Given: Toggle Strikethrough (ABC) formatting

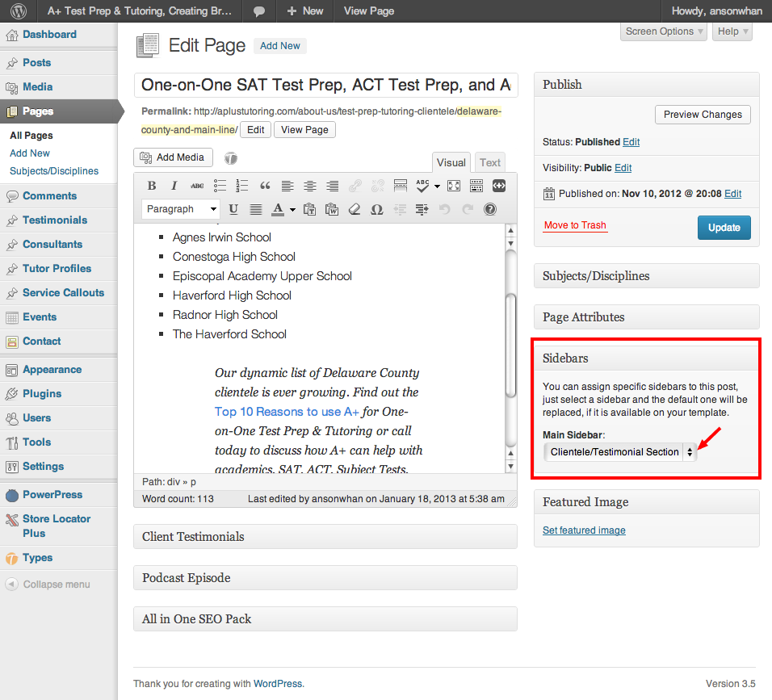Looking at the screenshot, I should click(x=197, y=186).
